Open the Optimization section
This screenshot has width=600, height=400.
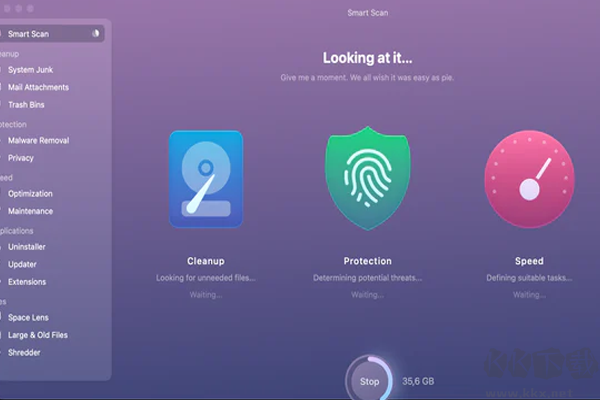[x=30, y=194]
